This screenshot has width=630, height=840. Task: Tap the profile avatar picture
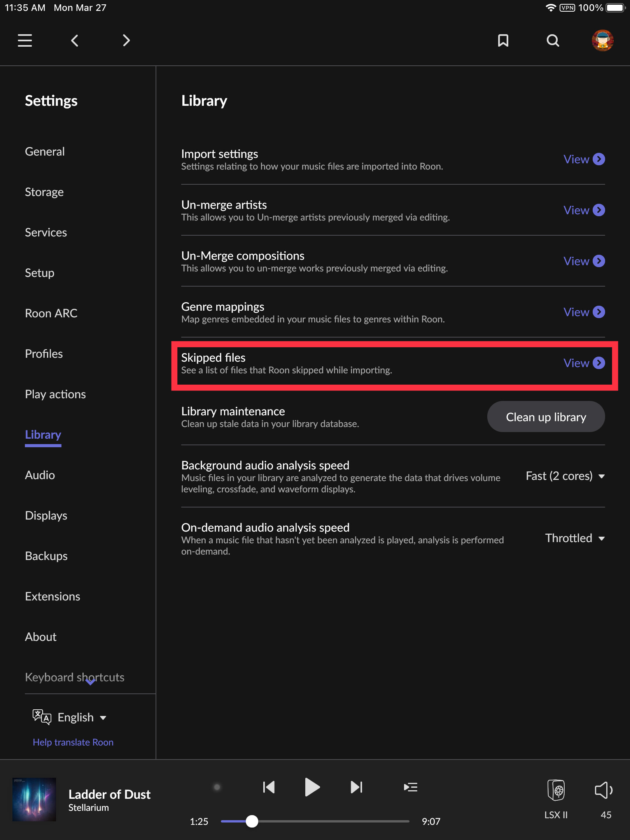(x=602, y=40)
